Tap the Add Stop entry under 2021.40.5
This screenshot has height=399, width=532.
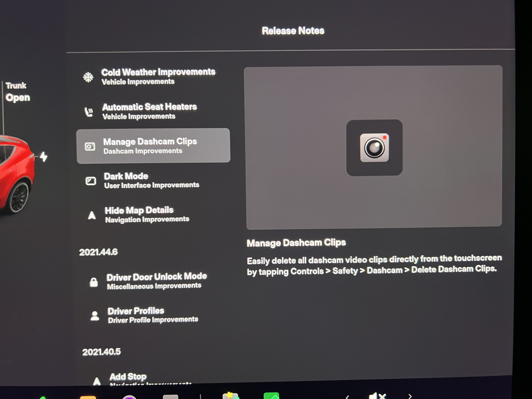coord(128,377)
